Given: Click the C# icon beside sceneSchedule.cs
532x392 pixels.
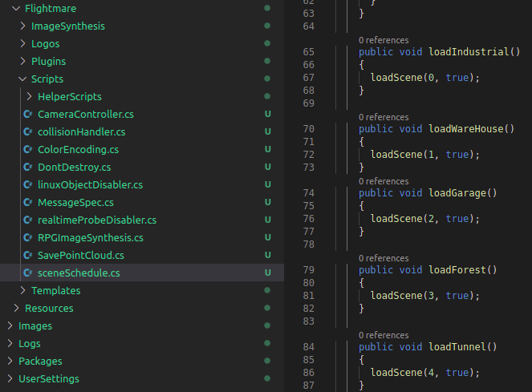Looking at the screenshot, I should point(28,273).
